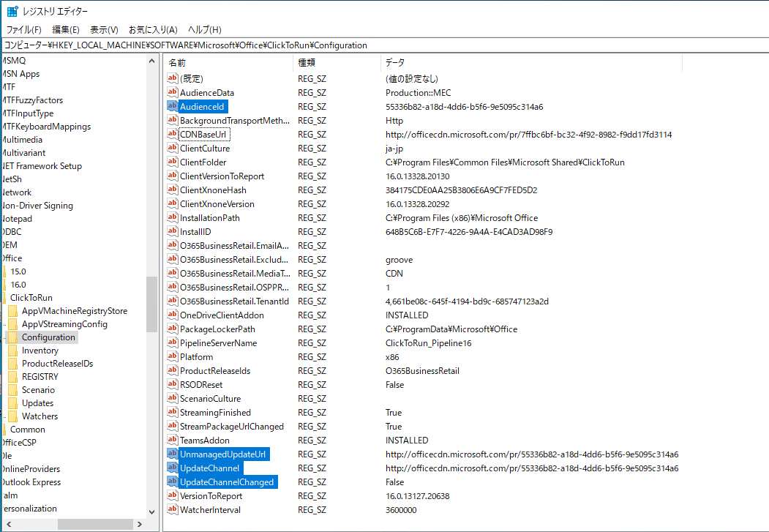Click the string icon beside ClientXnoneHash
Viewport: 769px width, 532px height.
tap(172, 190)
